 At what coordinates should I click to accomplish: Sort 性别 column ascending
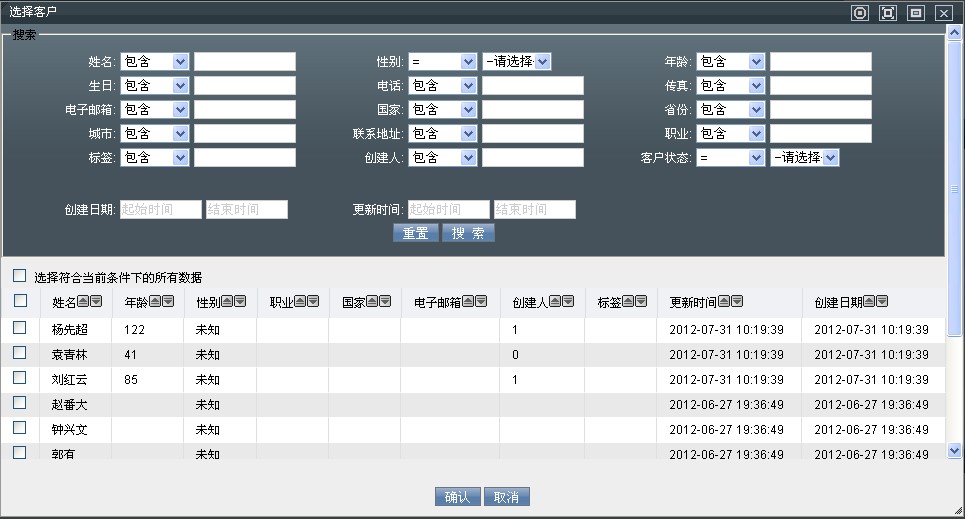click(227, 302)
